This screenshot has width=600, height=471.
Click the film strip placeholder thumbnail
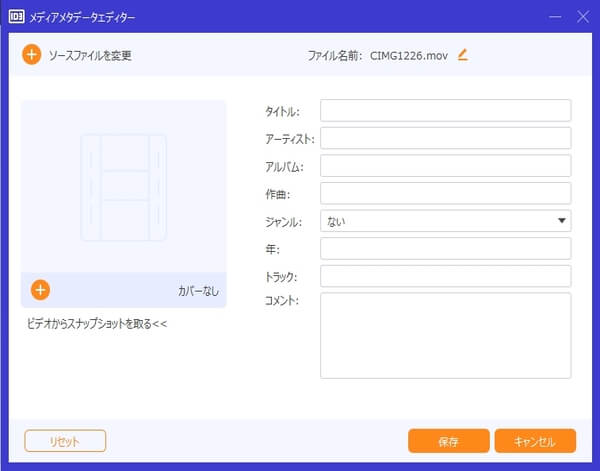pyautogui.click(x=123, y=185)
